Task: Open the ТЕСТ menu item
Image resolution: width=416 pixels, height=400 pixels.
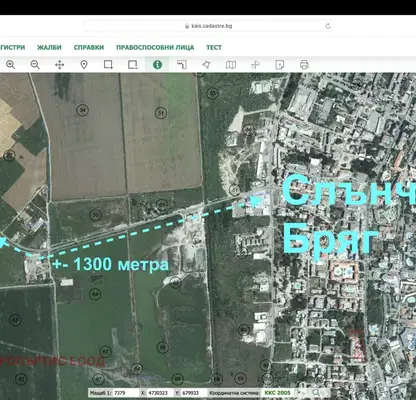Action: pyautogui.click(x=214, y=47)
